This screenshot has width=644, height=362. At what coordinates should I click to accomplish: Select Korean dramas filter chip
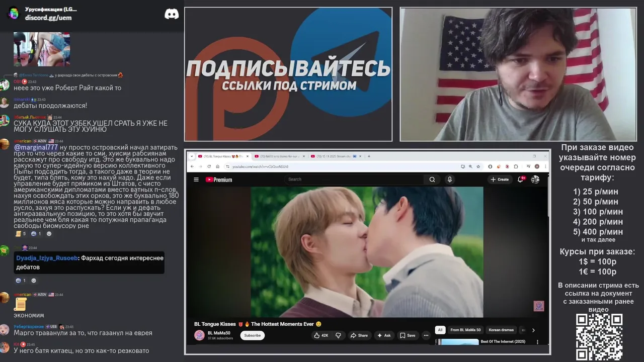[501, 330]
